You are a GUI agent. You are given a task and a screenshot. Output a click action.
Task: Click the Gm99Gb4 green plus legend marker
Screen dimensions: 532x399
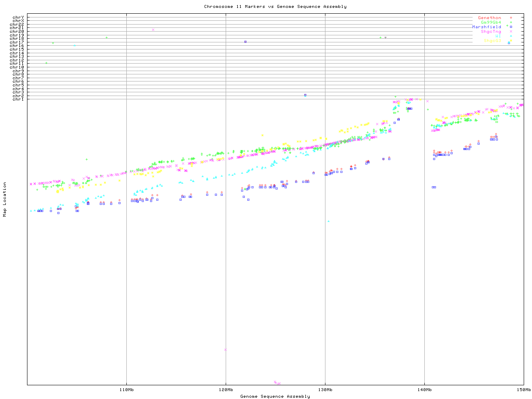(x=511, y=22)
